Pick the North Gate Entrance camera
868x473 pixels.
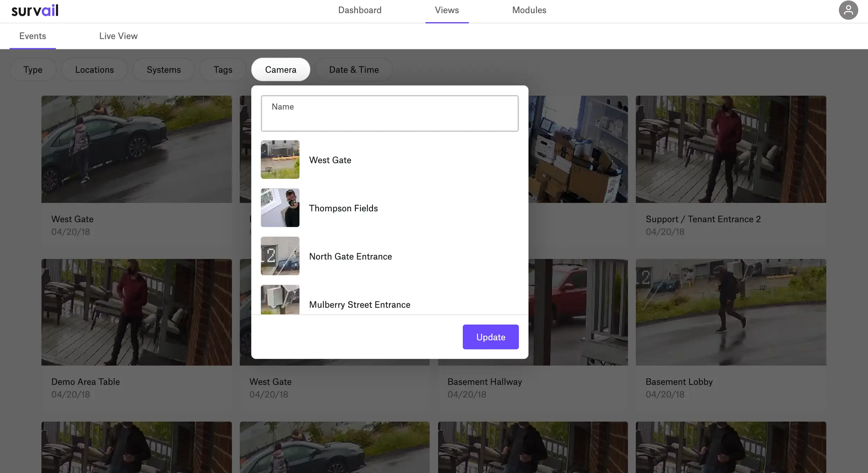point(350,256)
